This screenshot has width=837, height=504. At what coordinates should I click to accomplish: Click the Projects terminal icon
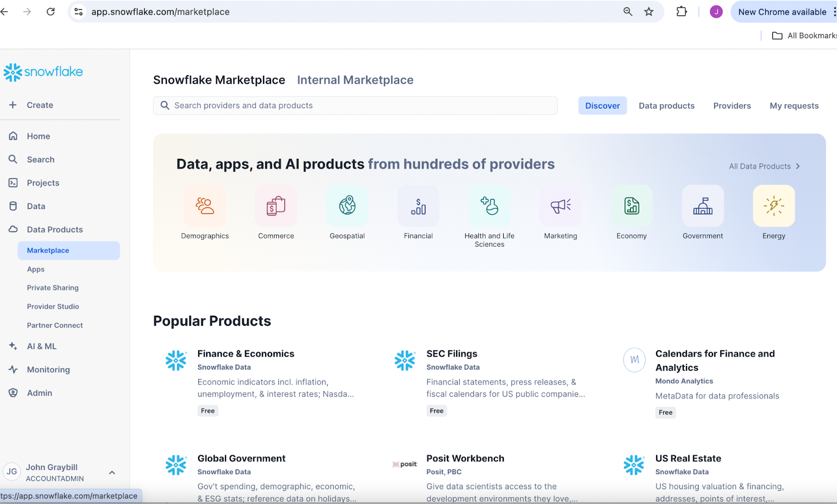tap(13, 182)
